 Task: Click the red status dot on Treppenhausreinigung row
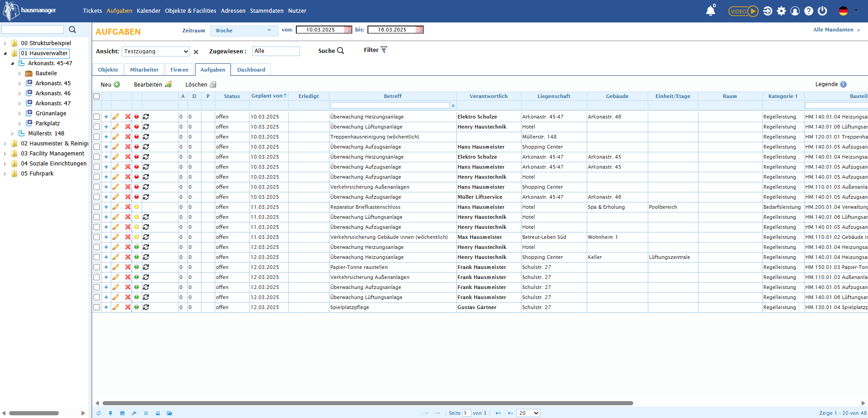[x=136, y=137]
